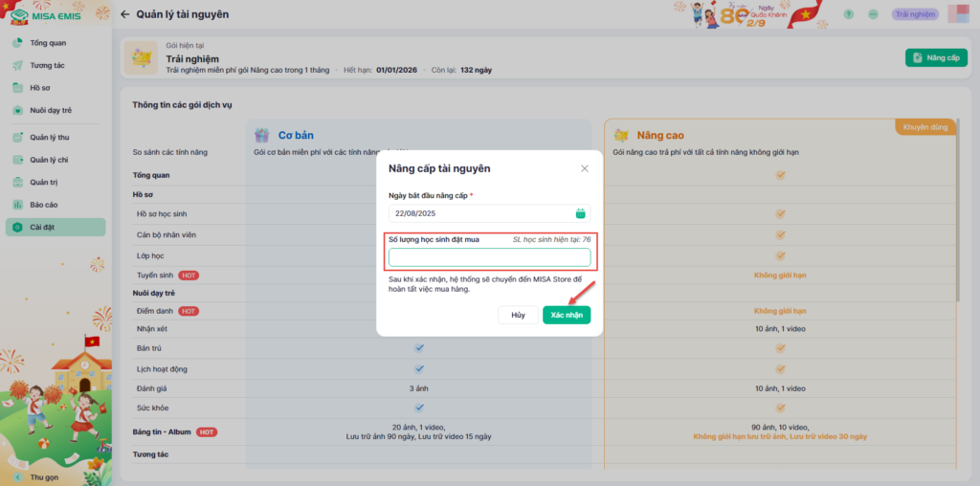Click the help question mark icon
This screenshot has height=486, width=980.
[848, 14]
